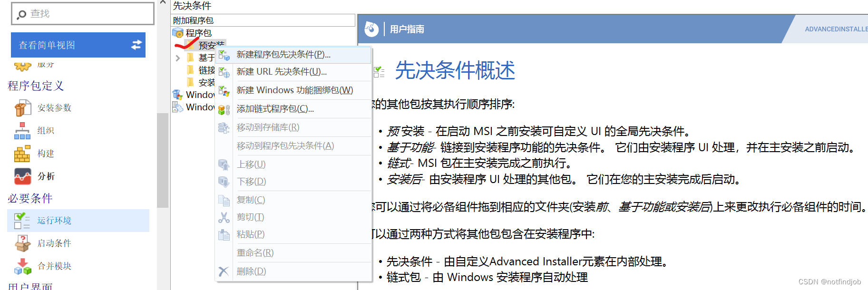Click 复制(C) menu entry
The height and width of the screenshot is (290, 868).
coord(293,200)
